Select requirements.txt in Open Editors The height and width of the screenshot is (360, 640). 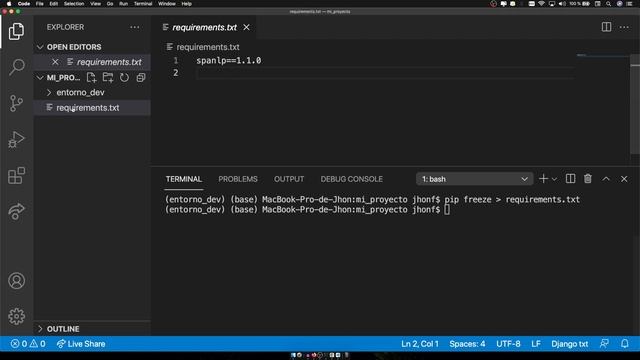(x=92, y=62)
